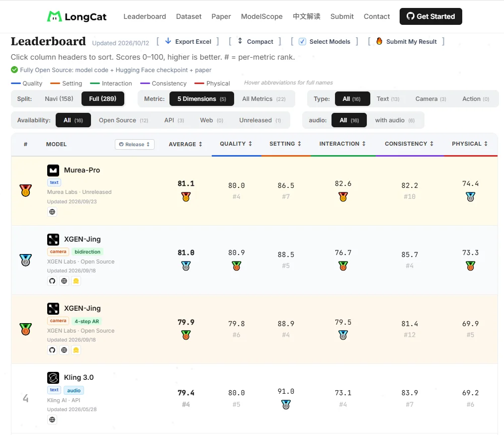Click the bronze rank medal in XGEN-Jing 4-step AR row

[25, 329]
